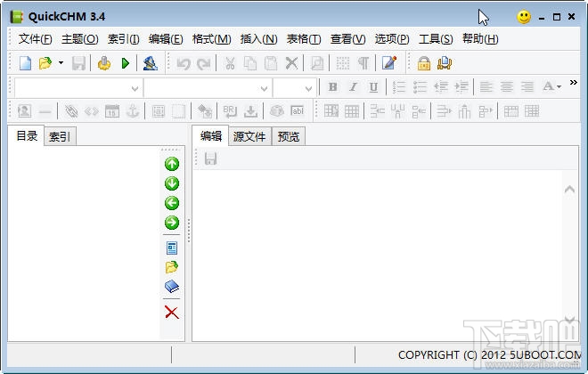The image size is (588, 374).
Task: Click the save icon in the editor pane
Action: point(210,159)
